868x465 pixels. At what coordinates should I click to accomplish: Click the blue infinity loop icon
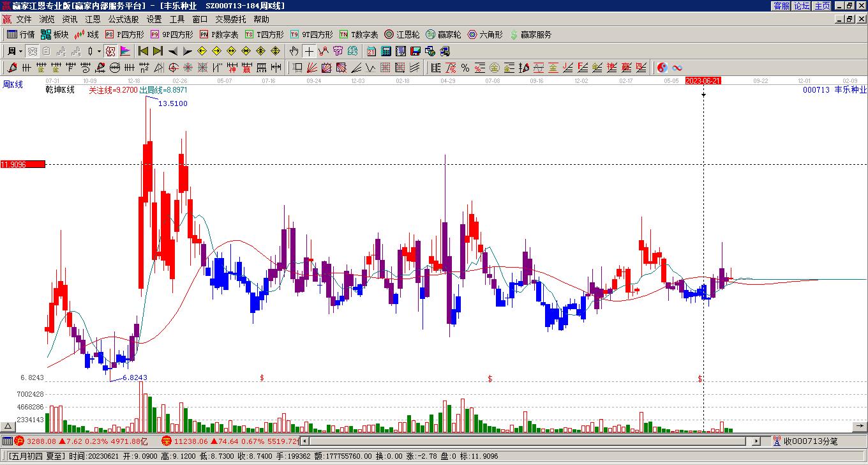(677, 68)
